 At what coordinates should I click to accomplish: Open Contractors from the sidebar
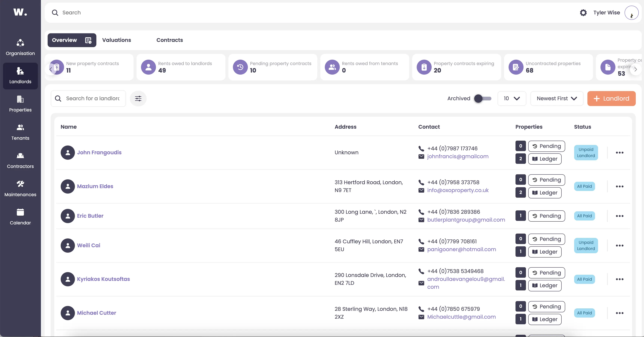(x=20, y=160)
